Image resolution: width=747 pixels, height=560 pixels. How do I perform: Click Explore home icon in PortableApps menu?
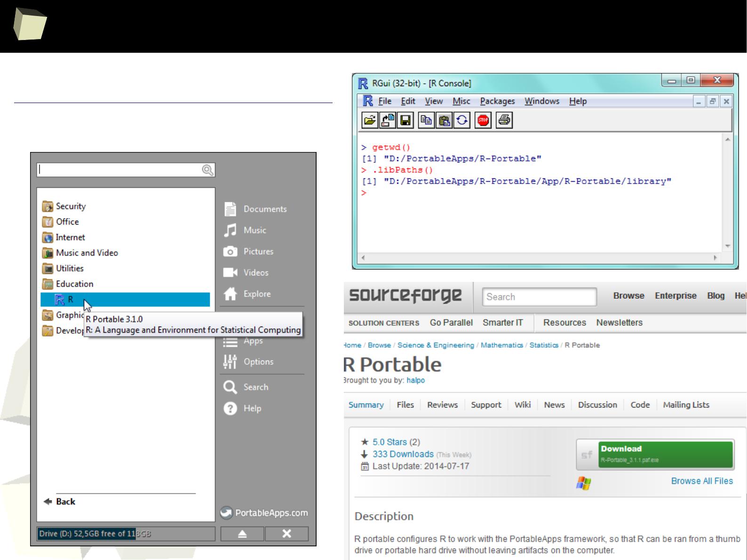coord(230,294)
